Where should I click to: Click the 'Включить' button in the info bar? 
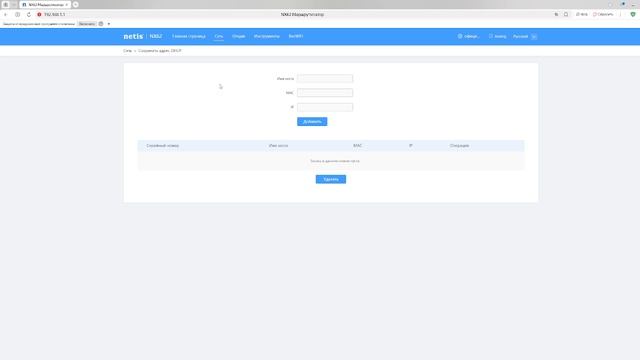pos(87,24)
